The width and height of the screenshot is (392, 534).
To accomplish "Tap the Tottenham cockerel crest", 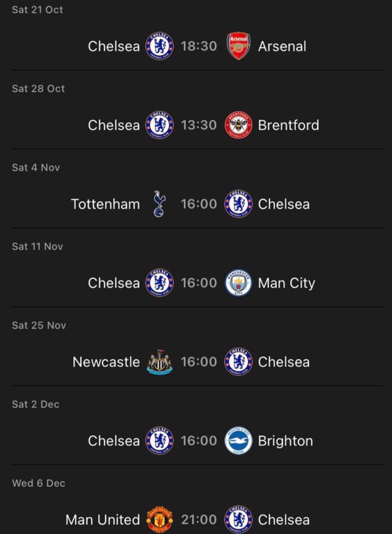I will click(x=158, y=204).
